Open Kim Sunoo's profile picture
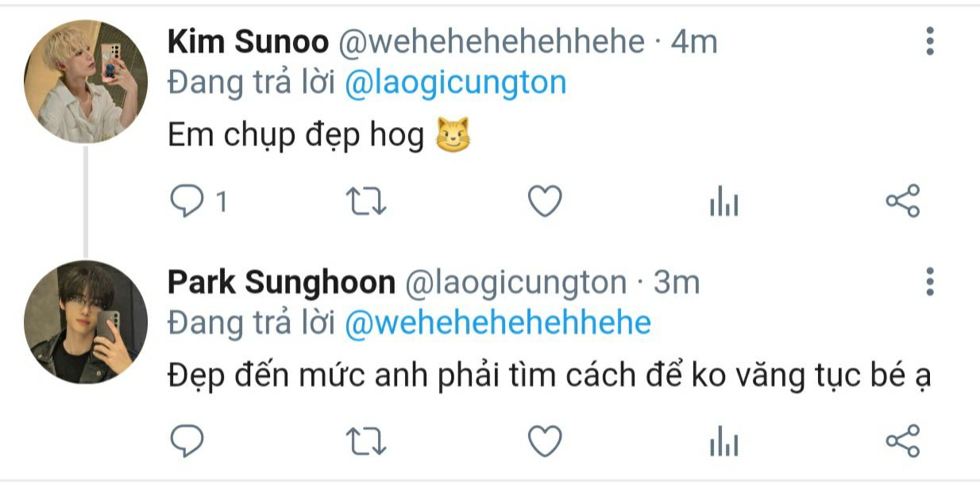The width and height of the screenshot is (980, 484). point(86,82)
